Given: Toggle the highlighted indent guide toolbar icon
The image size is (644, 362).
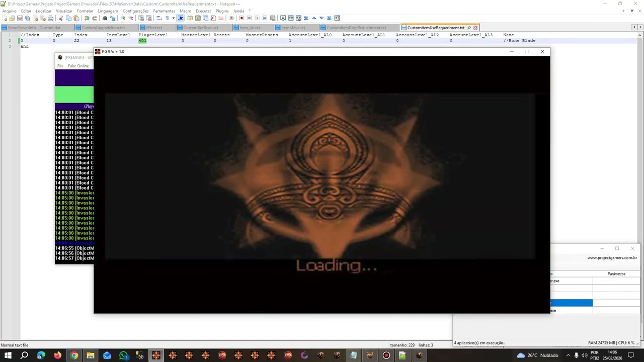Looking at the screenshot, I should [x=180, y=18].
